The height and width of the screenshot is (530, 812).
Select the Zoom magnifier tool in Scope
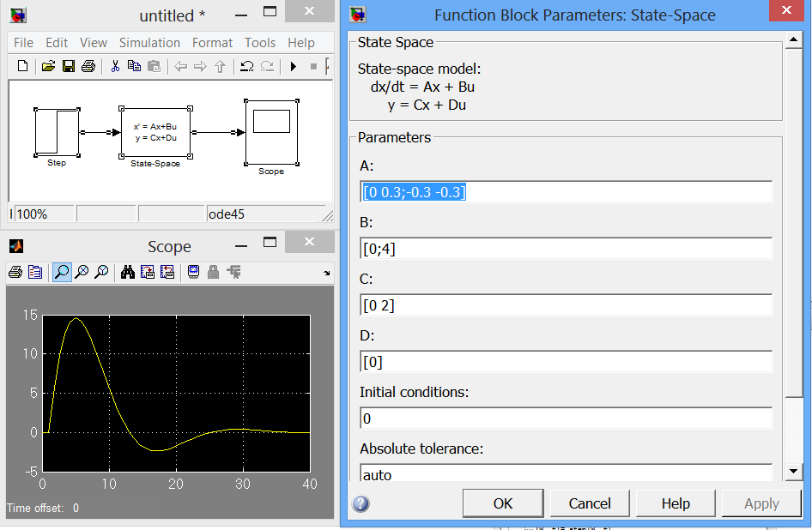tap(62, 272)
